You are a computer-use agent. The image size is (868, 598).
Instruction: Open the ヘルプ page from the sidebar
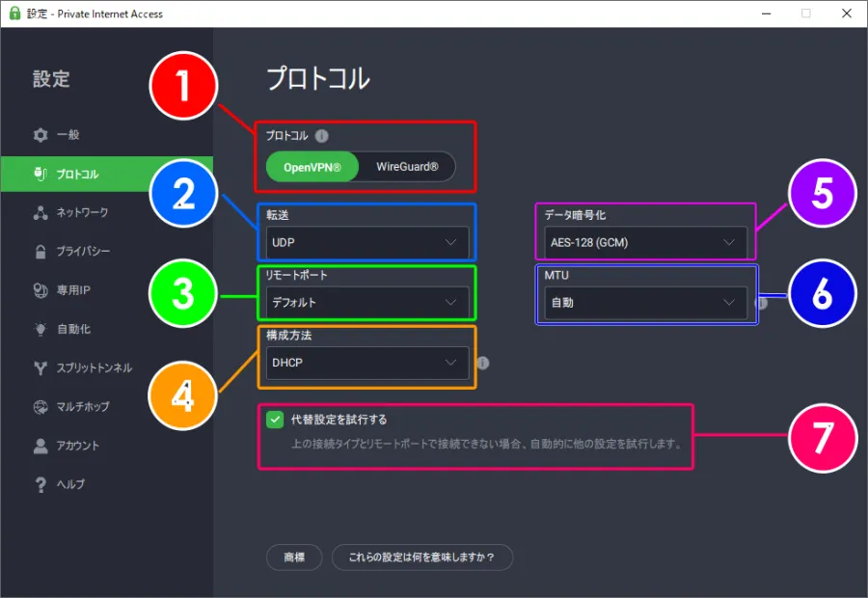pyautogui.click(x=60, y=484)
